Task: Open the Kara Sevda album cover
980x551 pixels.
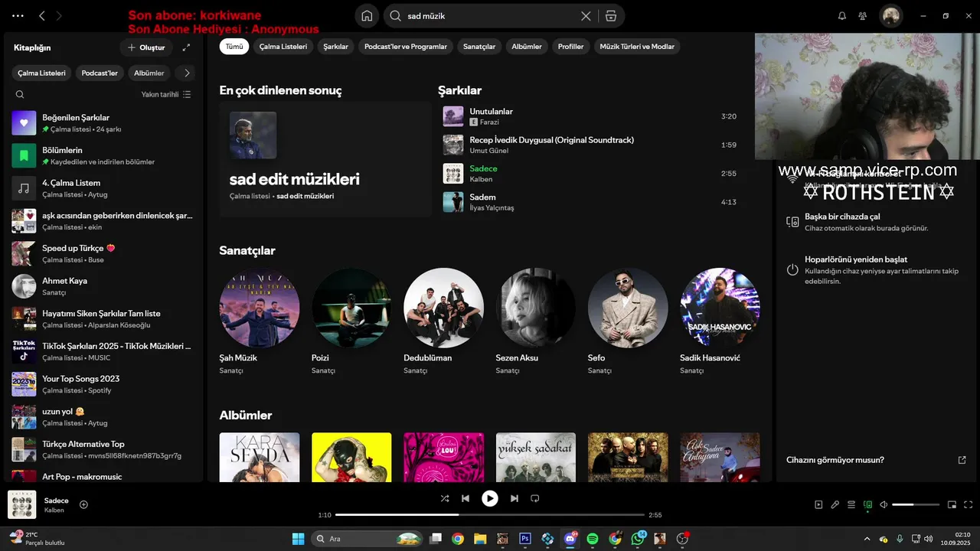Action: (x=260, y=458)
